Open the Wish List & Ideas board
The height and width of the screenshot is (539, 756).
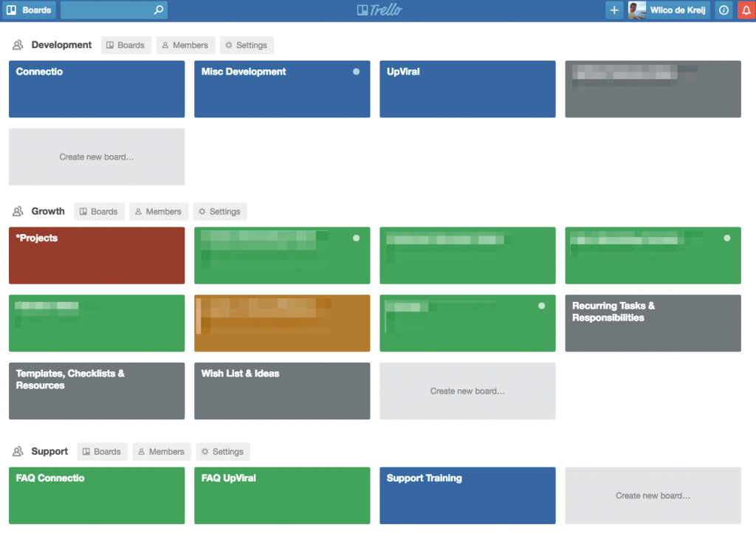(x=282, y=391)
